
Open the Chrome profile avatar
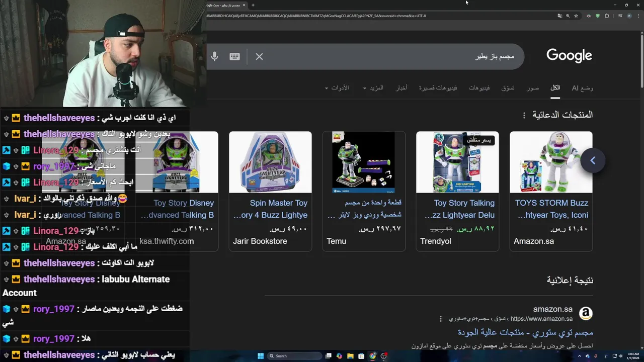tap(629, 16)
